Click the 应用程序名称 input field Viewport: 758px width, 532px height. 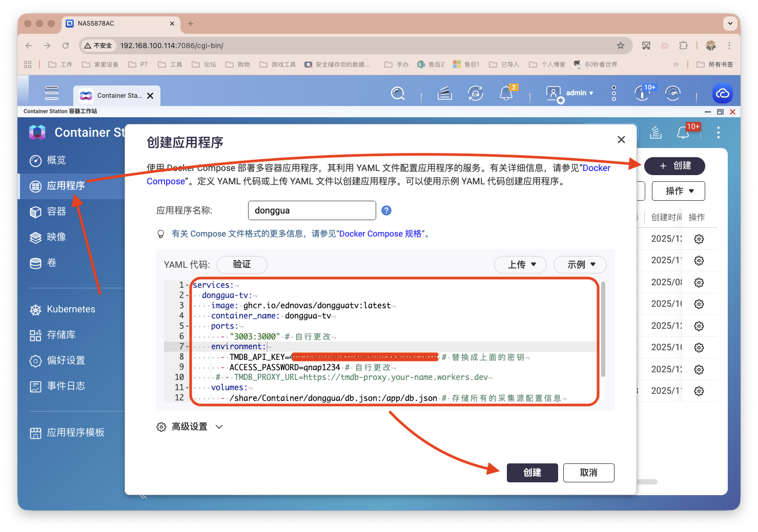pos(312,210)
